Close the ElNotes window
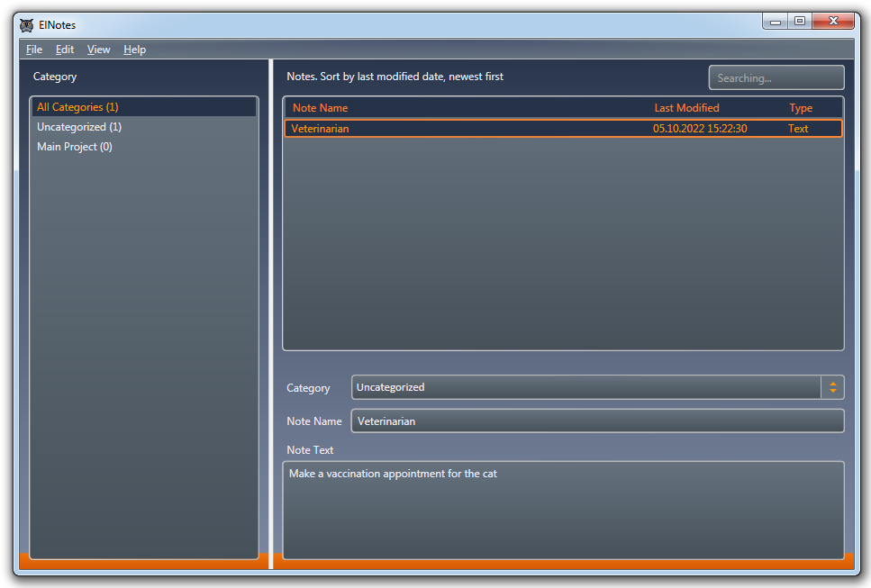 pyautogui.click(x=832, y=21)
